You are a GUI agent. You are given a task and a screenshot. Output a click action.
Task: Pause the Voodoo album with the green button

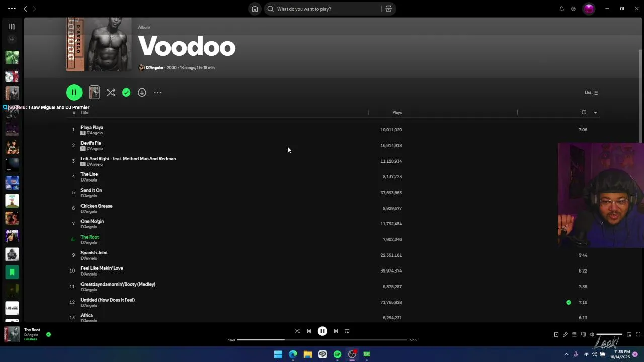(x=74, y=93)
